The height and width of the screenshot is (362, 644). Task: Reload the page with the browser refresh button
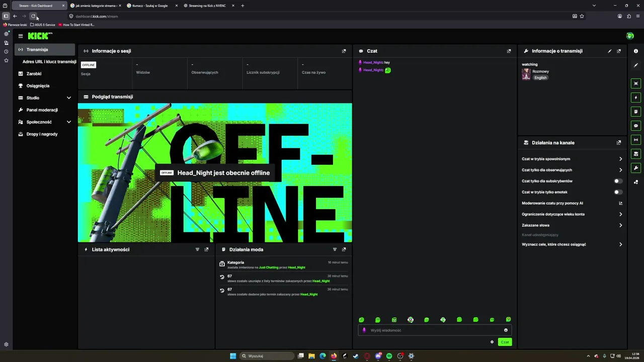(x=33, y=16)
